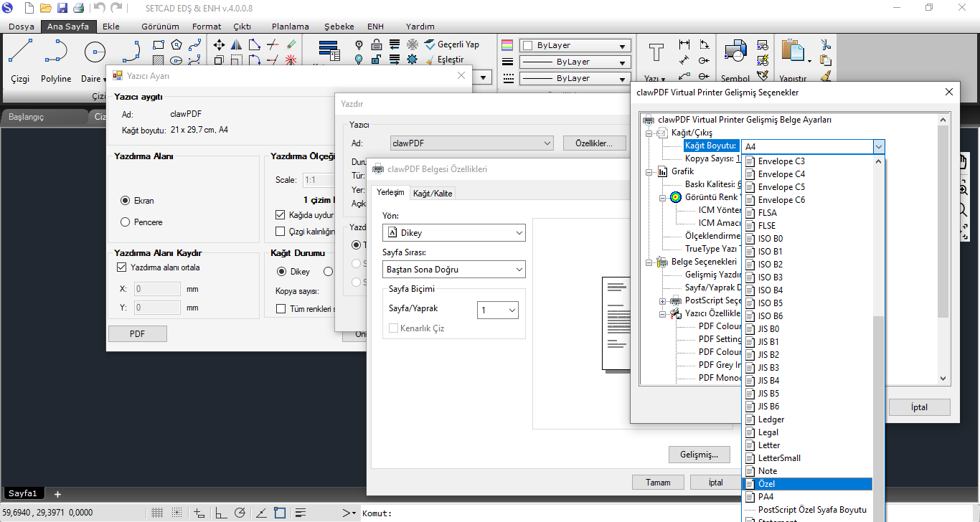Click the Gelişmiş... button
Screen dimensions: 980x522
click(699, 455)
